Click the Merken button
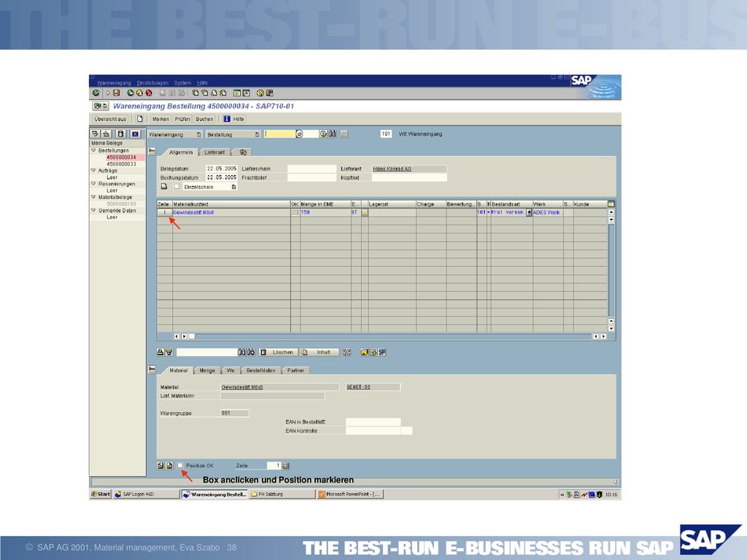The height and width of the screenshot is (560, 747). [160, 119]
